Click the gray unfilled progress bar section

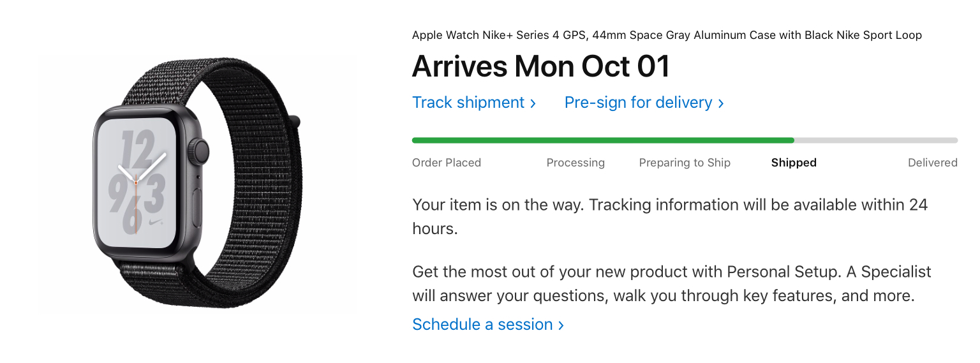pyautogui.click(x=875, y=140)
